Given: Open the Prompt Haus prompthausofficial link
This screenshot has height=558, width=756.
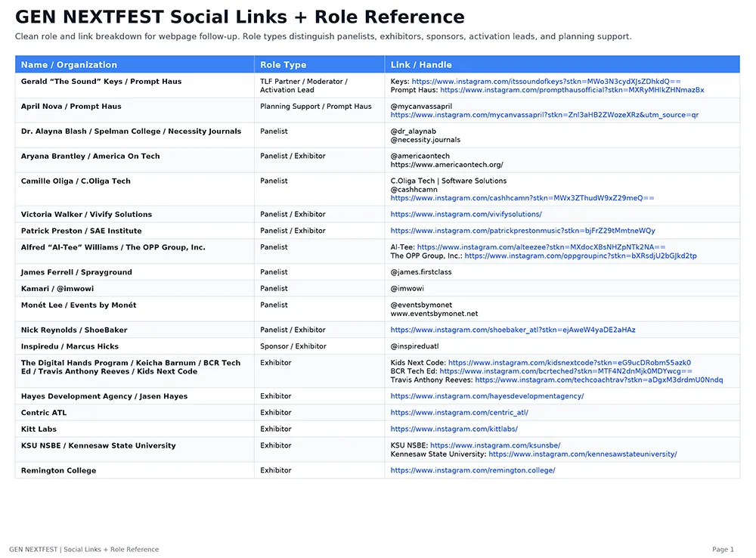Looking at the screenshot, I should (x=572, y=90).
